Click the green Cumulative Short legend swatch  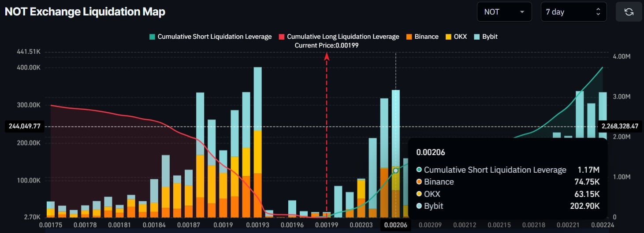pos(152,37)
